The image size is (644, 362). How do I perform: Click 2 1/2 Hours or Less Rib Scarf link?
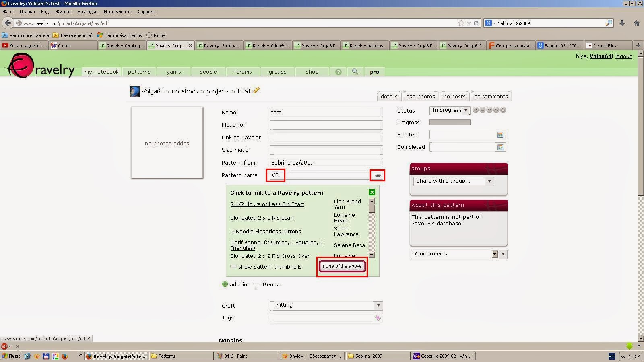point(267,204)
